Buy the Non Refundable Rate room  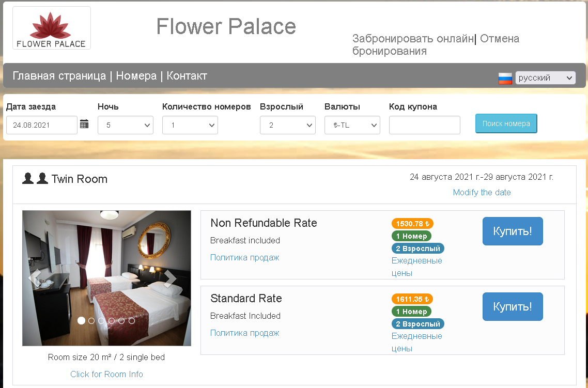(512, 231)
